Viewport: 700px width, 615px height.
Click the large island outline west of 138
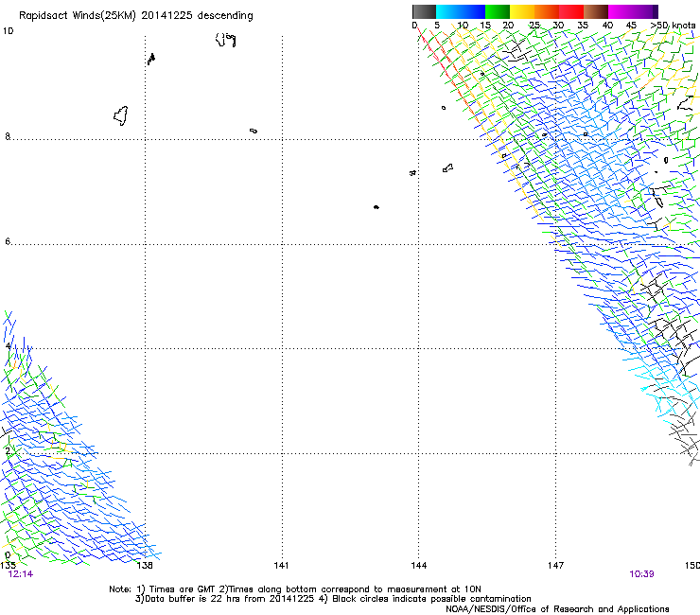coord(120,115)
